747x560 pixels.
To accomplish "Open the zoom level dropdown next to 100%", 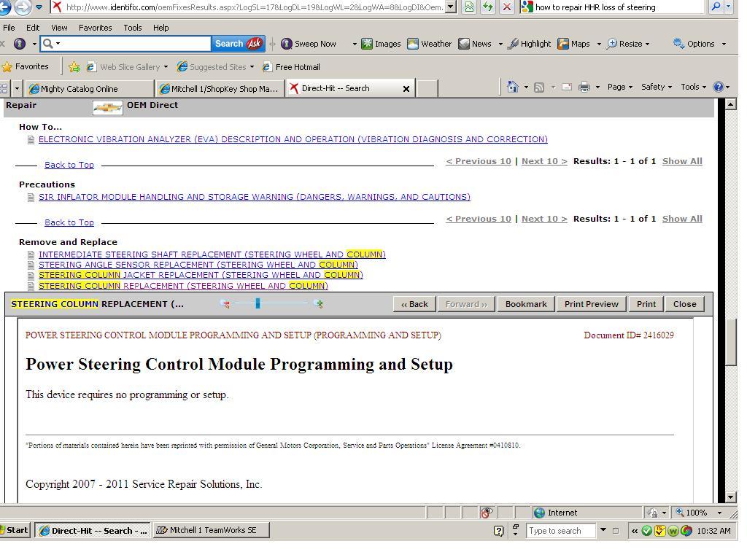I will [719, 513].
